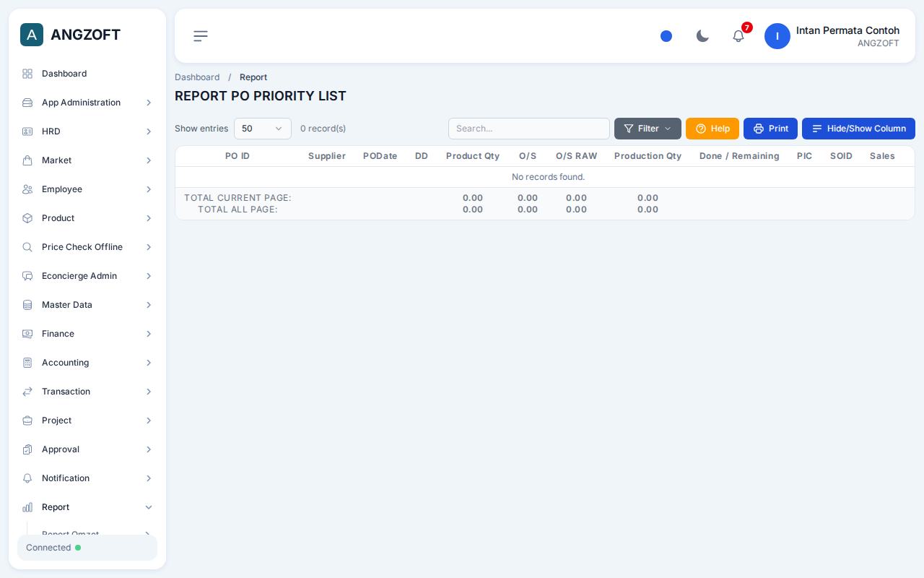Click the Employee people icon
The height and width of the screenshot is (578, 924).
click(x=27, y=189)
